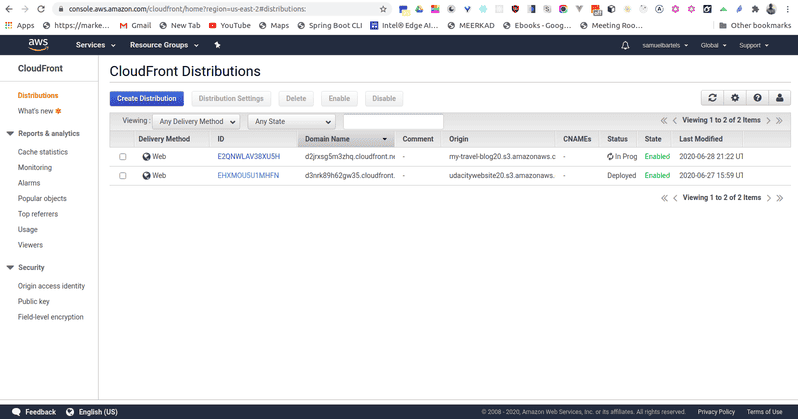The image size is (798, 419).
Task: Open browser extensions puzzle icon
Action: coord(755,9)
